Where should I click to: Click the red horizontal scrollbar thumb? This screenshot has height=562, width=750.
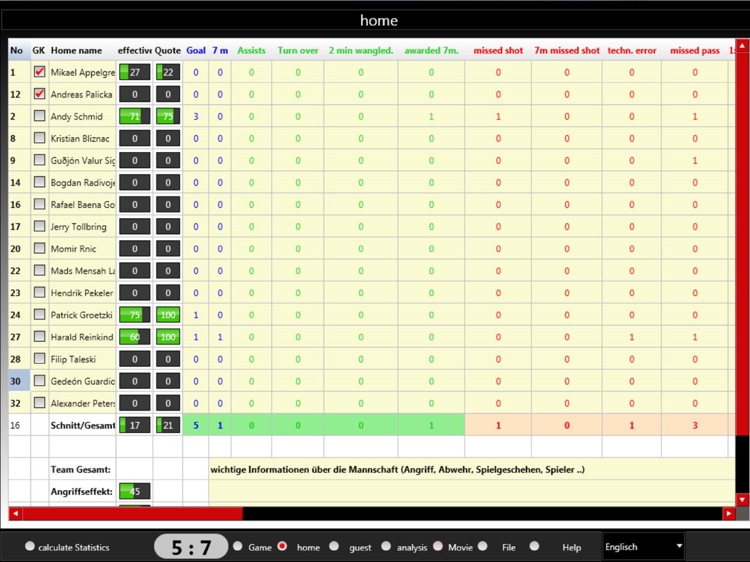tap(132, 514)
